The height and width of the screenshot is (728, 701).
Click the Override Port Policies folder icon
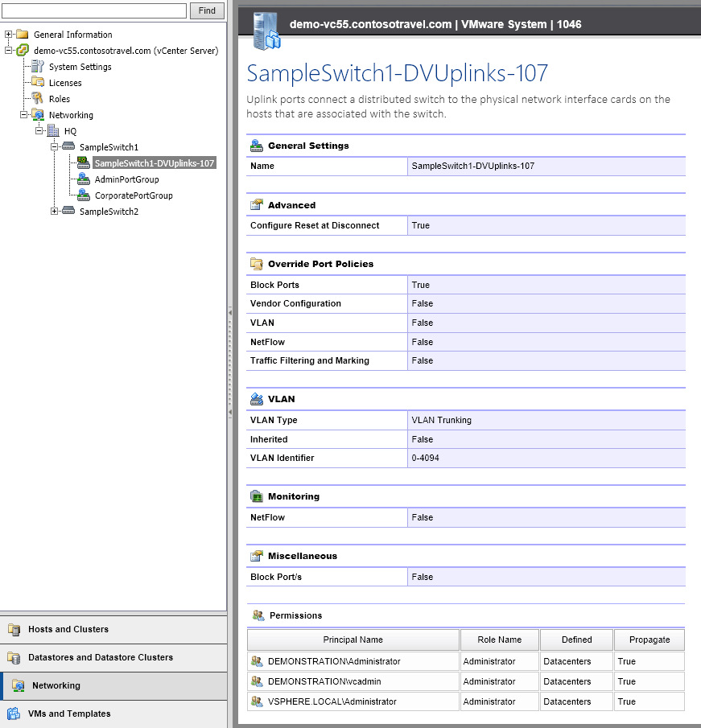(257, 264)
